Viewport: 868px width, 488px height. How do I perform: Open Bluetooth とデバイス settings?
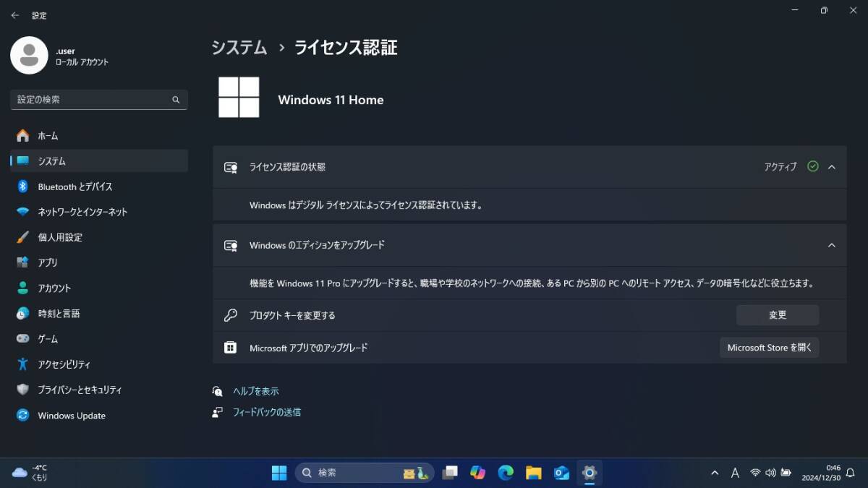(x=99, y=187)
